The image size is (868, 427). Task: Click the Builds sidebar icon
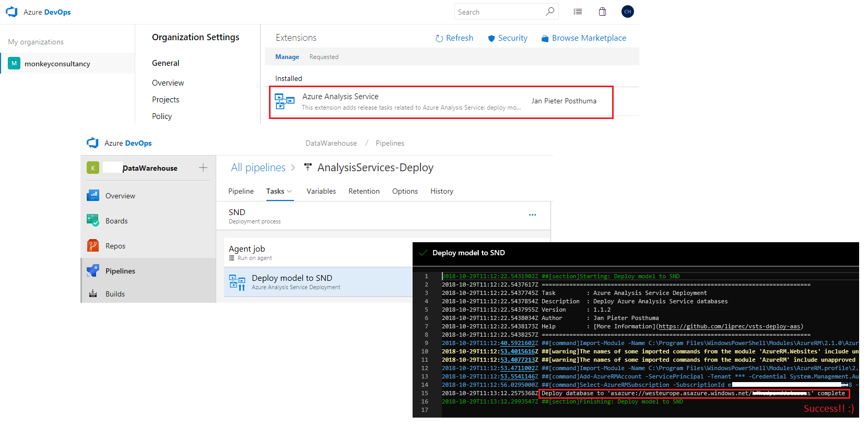click(93, 293)
